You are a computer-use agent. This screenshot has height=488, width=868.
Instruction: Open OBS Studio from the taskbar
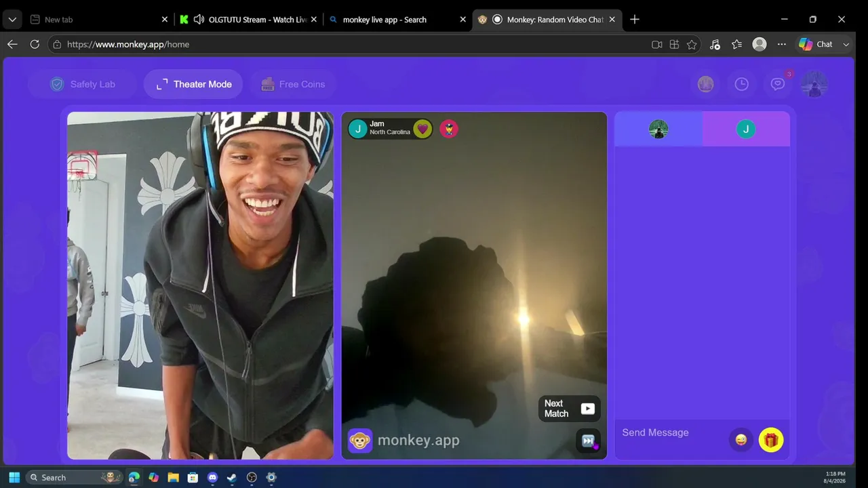tap(252, 477)
